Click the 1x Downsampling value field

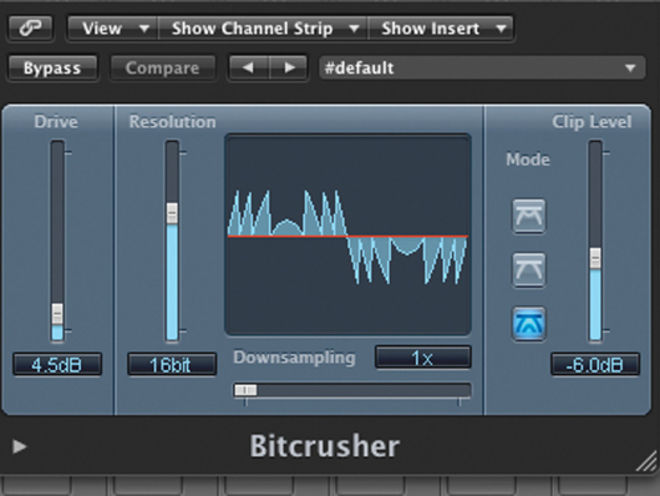[423, 358]
